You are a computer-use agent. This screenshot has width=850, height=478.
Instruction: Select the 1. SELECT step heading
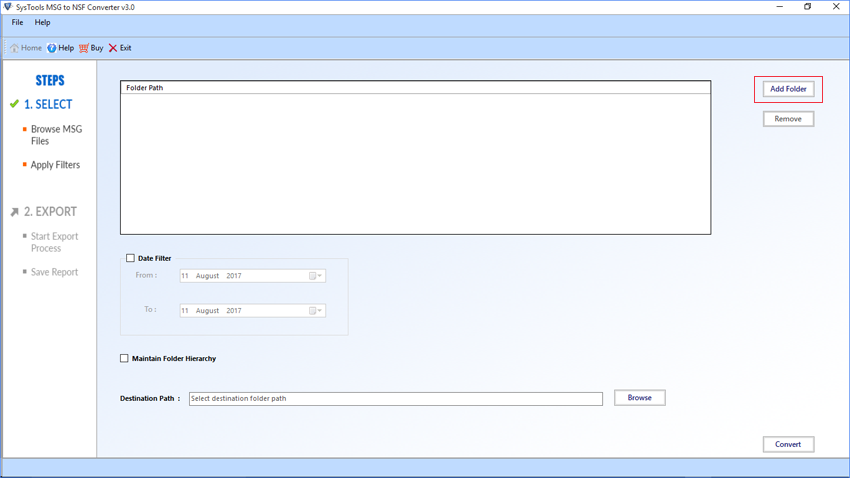click(48, 104)
